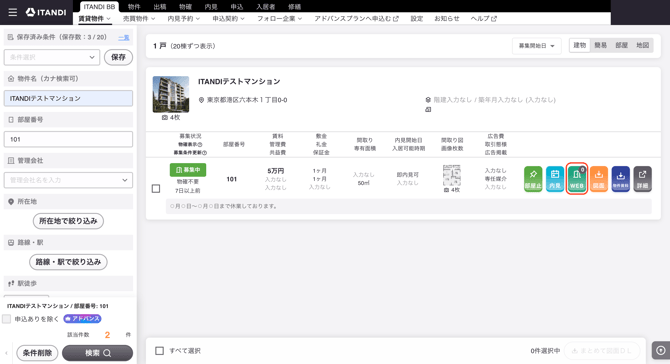This screenshot has height=364, width=670.
Task: Click the map pin icon by address
Action: pyautogui.click(x=201, y=100)
